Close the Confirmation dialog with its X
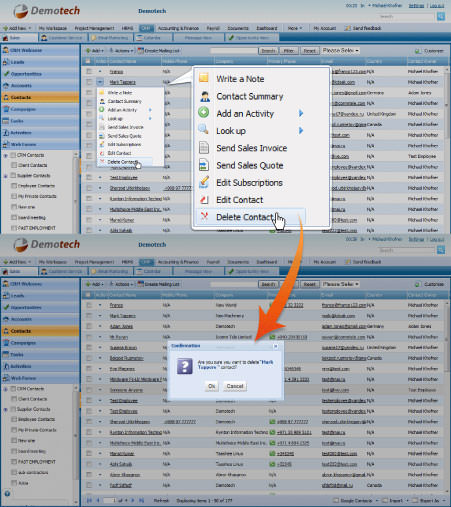451x507 pixels. click(276, 346)
